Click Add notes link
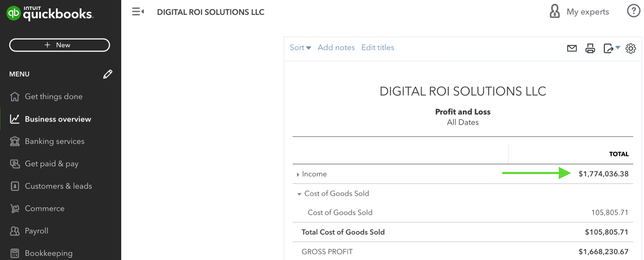The image size is (644, 260). tap(336, 48)
